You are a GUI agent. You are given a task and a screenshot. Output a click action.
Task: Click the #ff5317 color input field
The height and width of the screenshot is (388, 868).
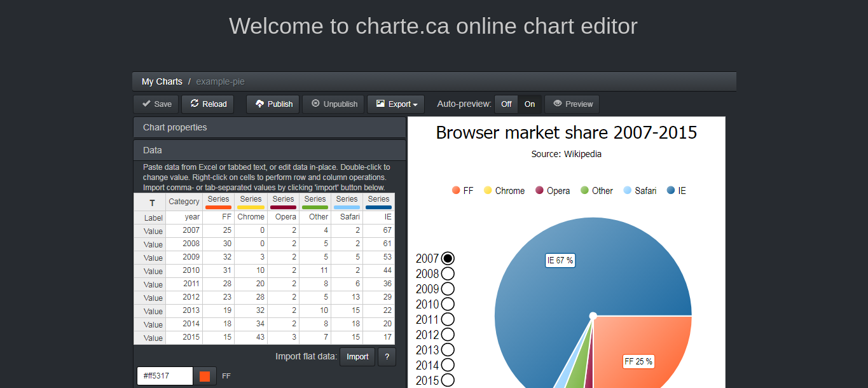tap(165, 376)
